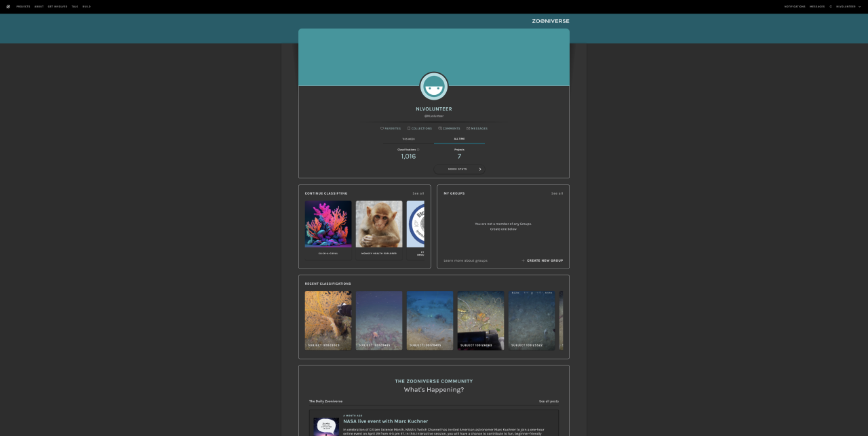The image size is (868, 436).
Task: Click the projects count 7
Action: [459, 156]
